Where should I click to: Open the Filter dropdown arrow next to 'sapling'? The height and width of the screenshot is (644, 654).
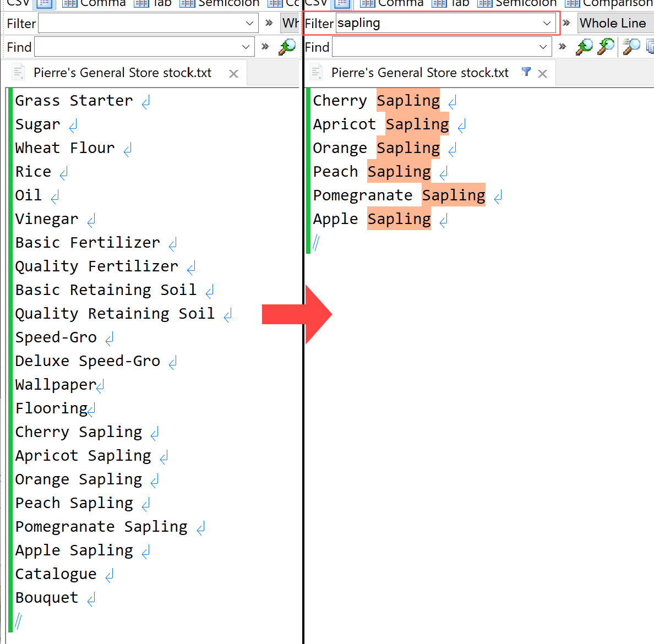click(x=547, y=23)
